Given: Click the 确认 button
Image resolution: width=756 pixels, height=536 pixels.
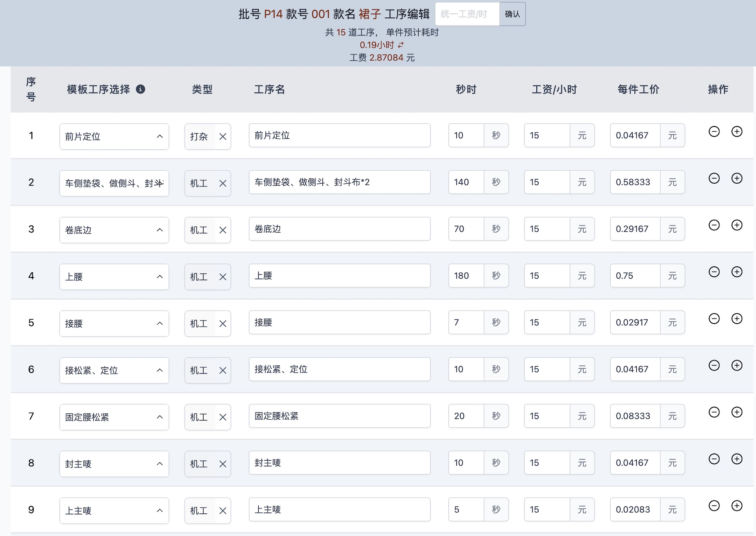Looking at the screenshot, I should 512,14.
